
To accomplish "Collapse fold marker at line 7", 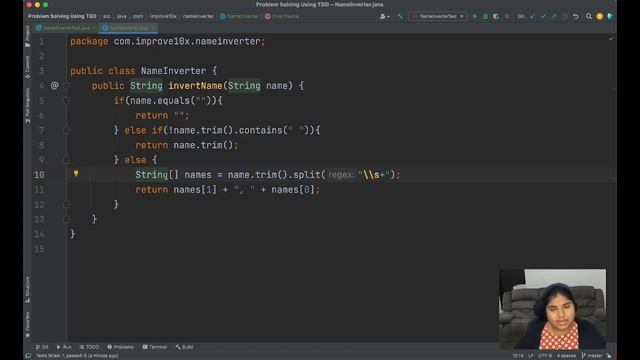I will (66, 130).
